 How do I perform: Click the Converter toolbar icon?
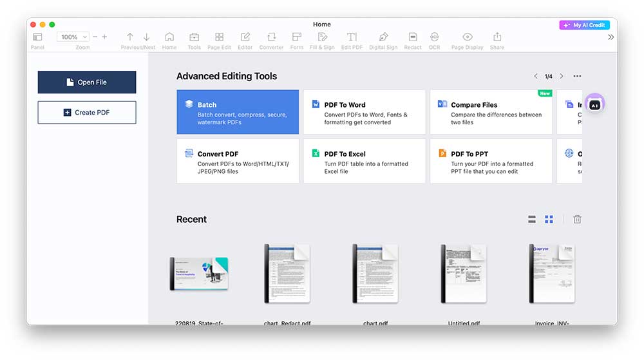[271, 37]
